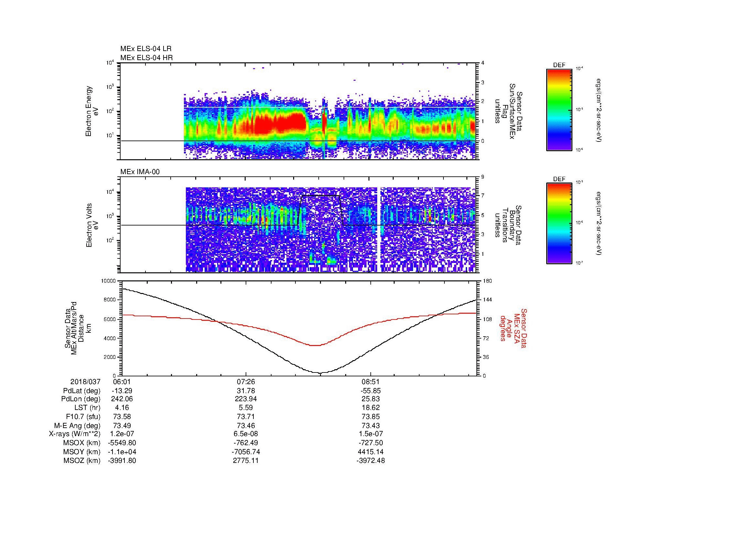Click the PdLon value 25.83
The image size is (756, 534).
tap(371, 399)
